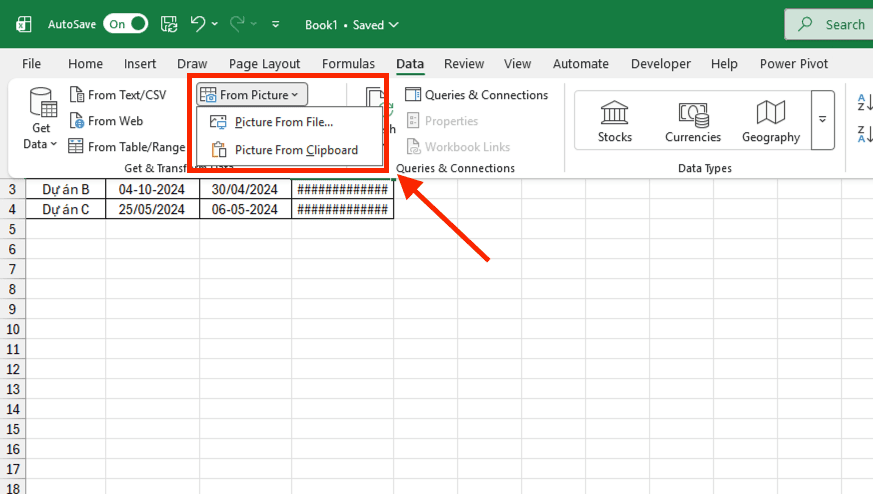
Task: Open the Help tab
Action: coord(724,63)
